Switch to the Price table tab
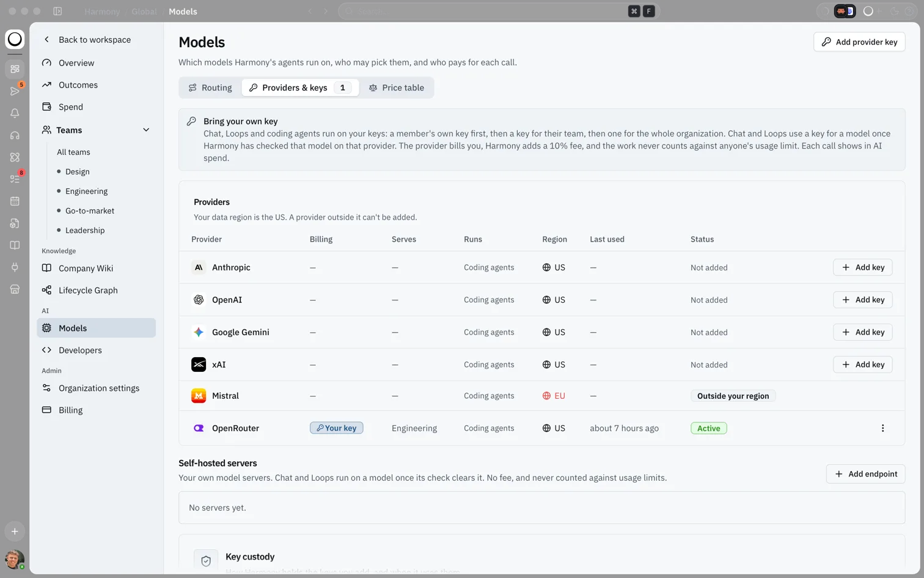 [397, 87]
